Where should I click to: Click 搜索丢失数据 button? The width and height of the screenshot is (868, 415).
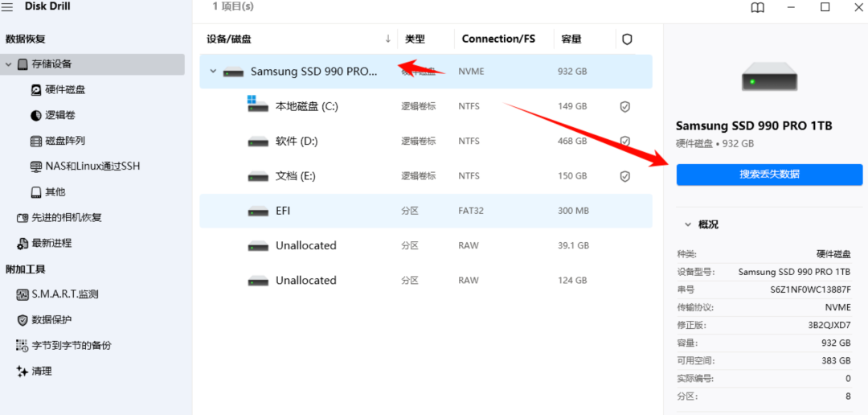tap(769, 175)
